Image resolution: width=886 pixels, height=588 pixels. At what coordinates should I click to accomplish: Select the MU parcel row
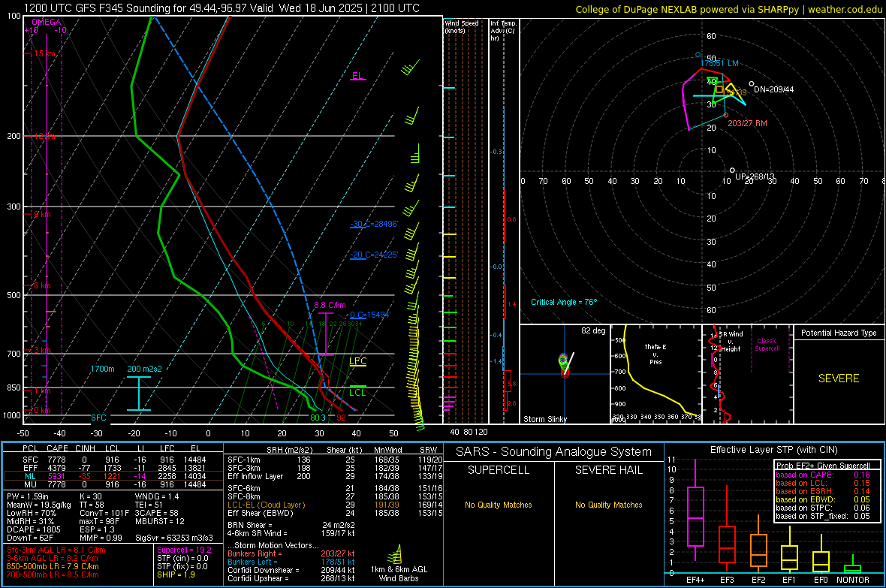113,484
